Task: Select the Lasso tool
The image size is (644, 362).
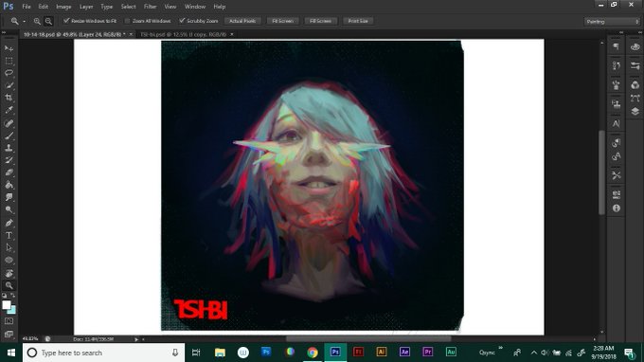Action: [x=9, y=73]
